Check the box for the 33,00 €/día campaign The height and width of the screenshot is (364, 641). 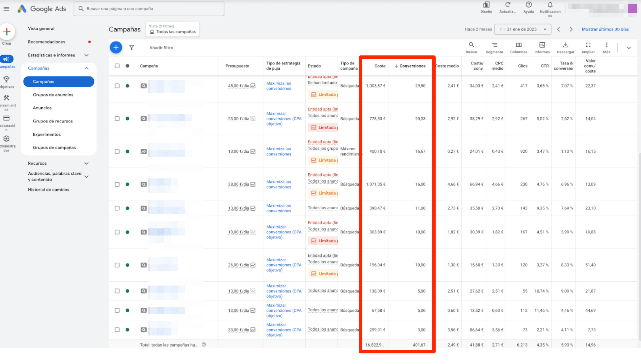click(x=117, y=330)
